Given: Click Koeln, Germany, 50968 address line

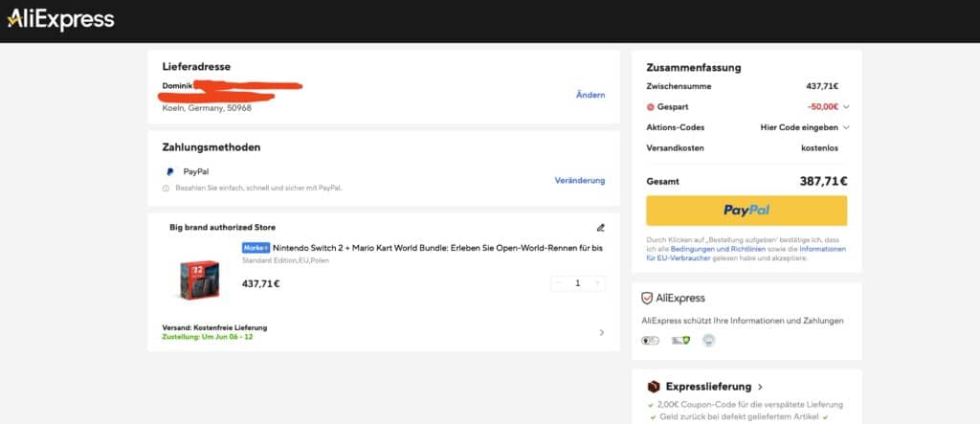Looking at the screenshot, I should point(207,108).
